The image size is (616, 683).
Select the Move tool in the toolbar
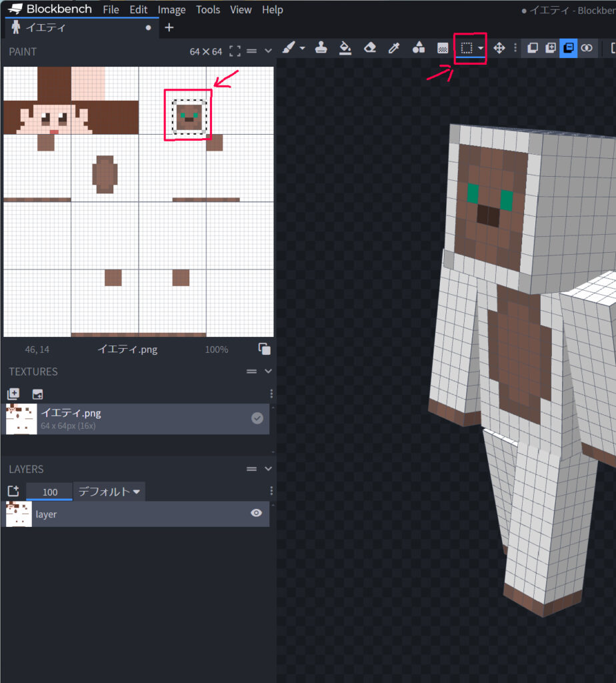[499, 48]
